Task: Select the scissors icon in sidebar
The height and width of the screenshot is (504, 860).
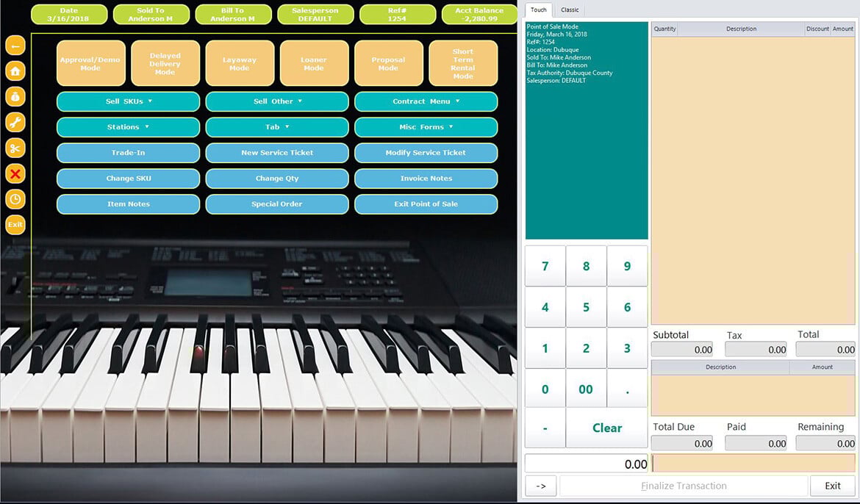Action: pyautogui.click(x=15, y=148)
